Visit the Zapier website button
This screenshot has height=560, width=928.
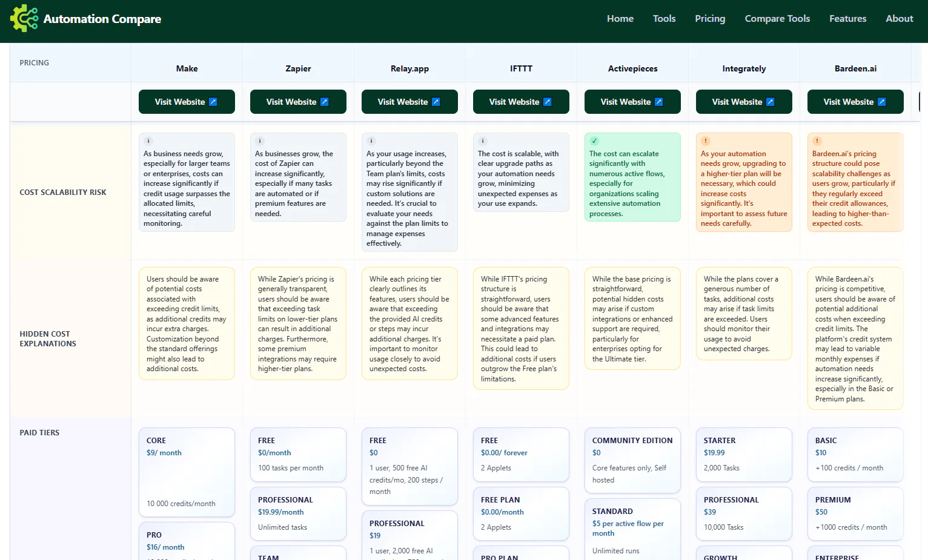[298, 102]
